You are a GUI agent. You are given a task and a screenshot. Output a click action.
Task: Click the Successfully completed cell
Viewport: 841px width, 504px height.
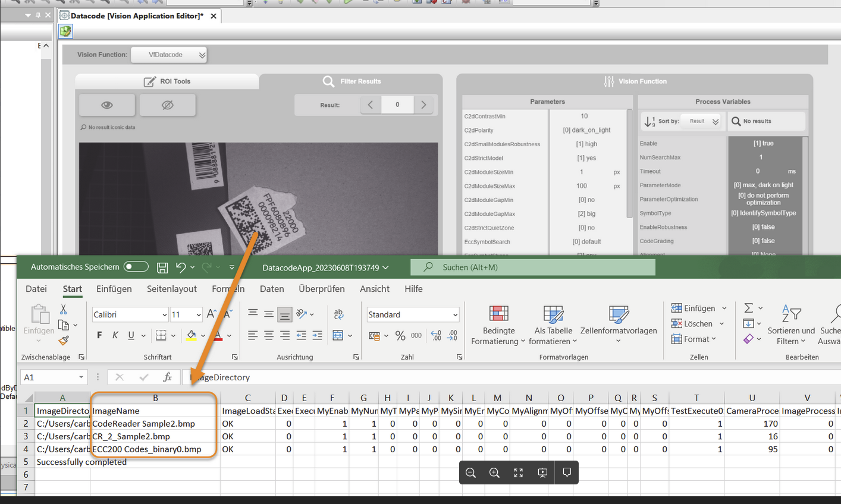tap(62, 462)
